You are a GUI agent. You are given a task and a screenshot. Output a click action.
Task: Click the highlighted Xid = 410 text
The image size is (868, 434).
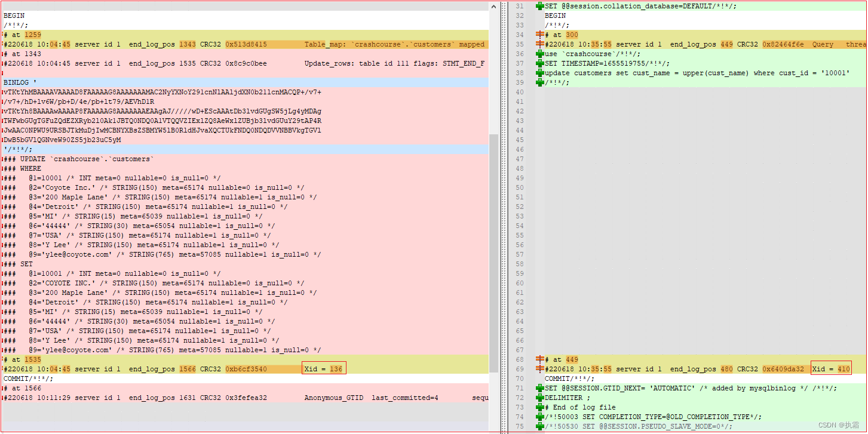click(x=830, y=369)
